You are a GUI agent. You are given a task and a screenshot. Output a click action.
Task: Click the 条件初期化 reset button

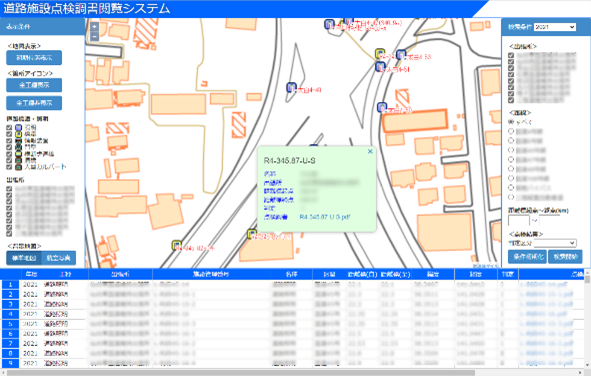point(527,257)
